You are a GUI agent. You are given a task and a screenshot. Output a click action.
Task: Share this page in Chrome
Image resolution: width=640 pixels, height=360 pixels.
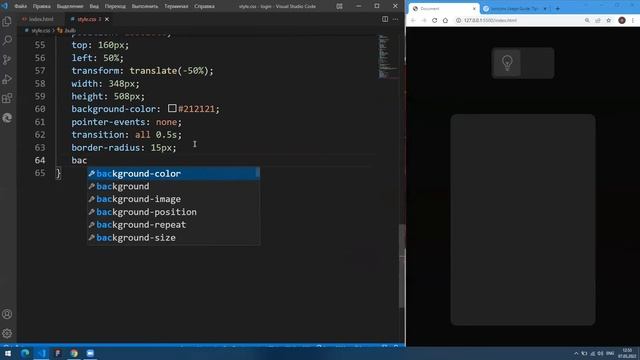(x=598, y=20)
